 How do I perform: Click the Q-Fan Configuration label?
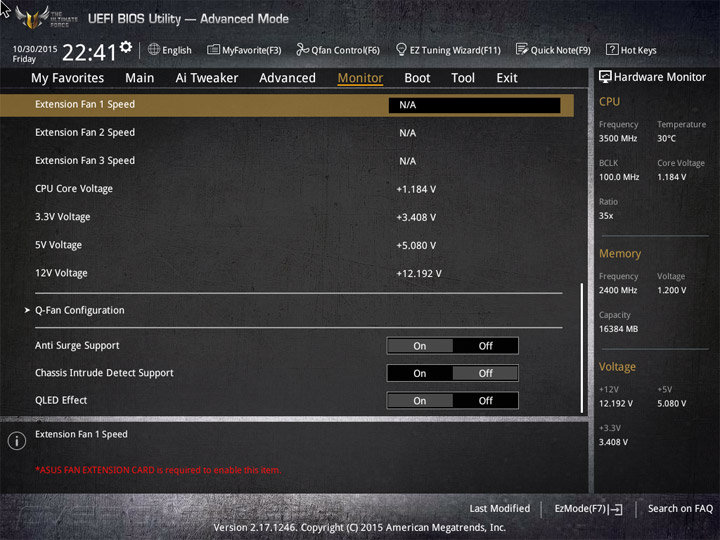click(80, 310)
